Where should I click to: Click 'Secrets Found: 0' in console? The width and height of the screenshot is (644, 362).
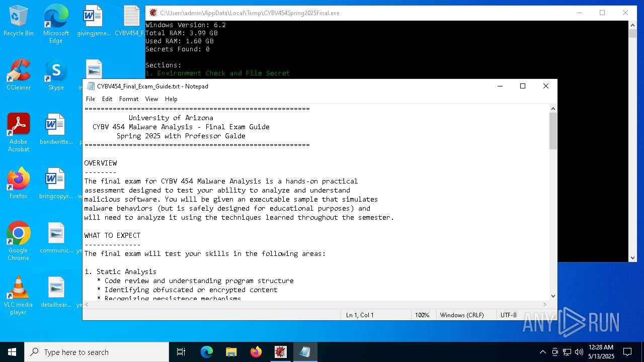pyautogui.click(x=178, y=49)
